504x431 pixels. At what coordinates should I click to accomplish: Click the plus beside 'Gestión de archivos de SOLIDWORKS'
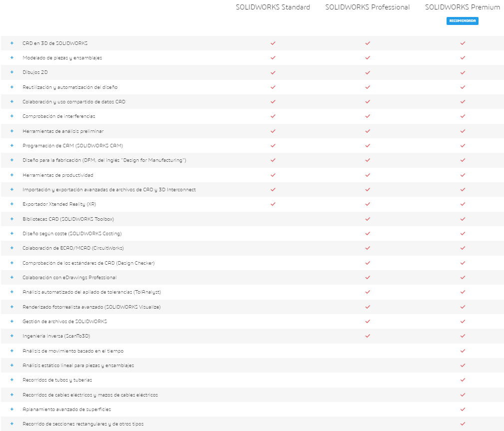tap(12, 322)
